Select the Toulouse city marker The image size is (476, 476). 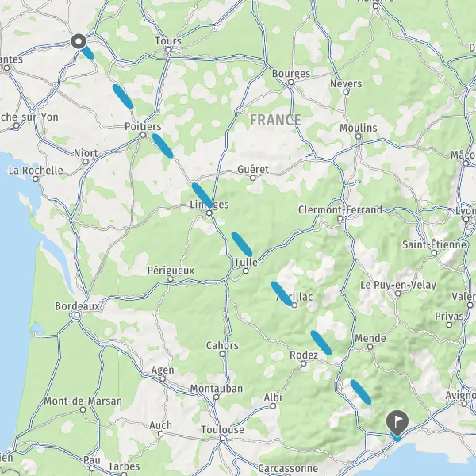click(x=222, y=438)
